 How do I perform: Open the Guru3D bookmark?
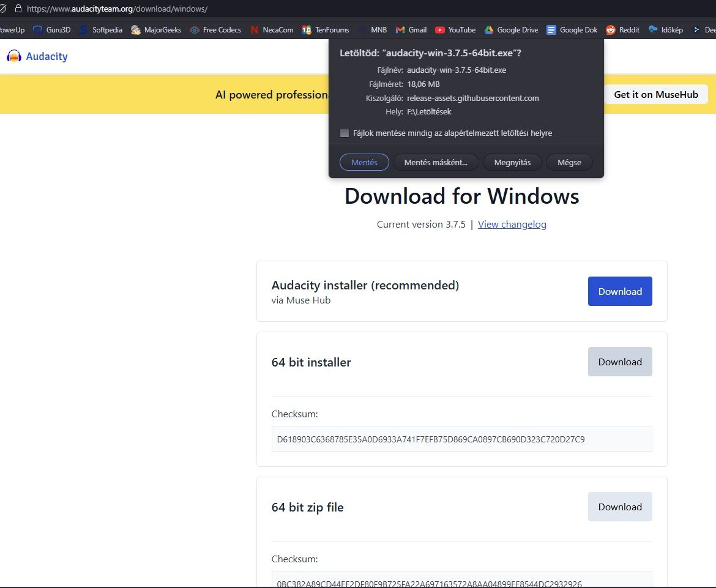tap(51, 29)
